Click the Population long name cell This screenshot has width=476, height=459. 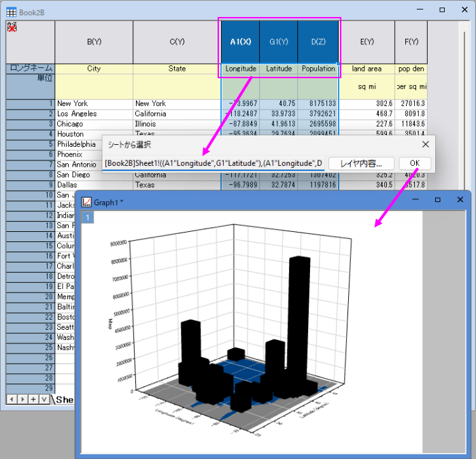click(318, 69)
